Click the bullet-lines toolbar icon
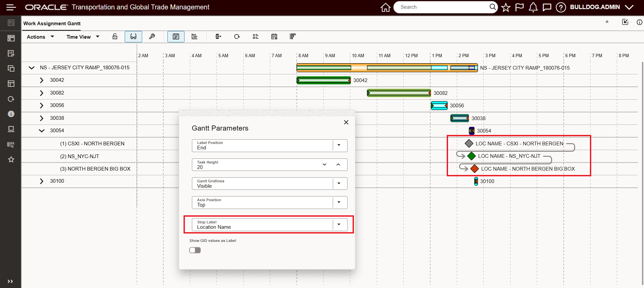The image size is (644, 288). (x=255, y=36)
